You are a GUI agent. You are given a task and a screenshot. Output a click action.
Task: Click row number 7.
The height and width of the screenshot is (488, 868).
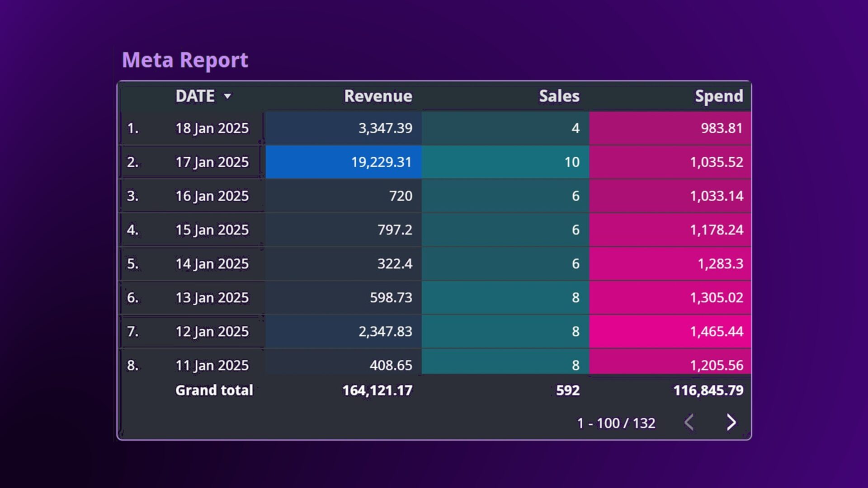(x=132, y=332)
